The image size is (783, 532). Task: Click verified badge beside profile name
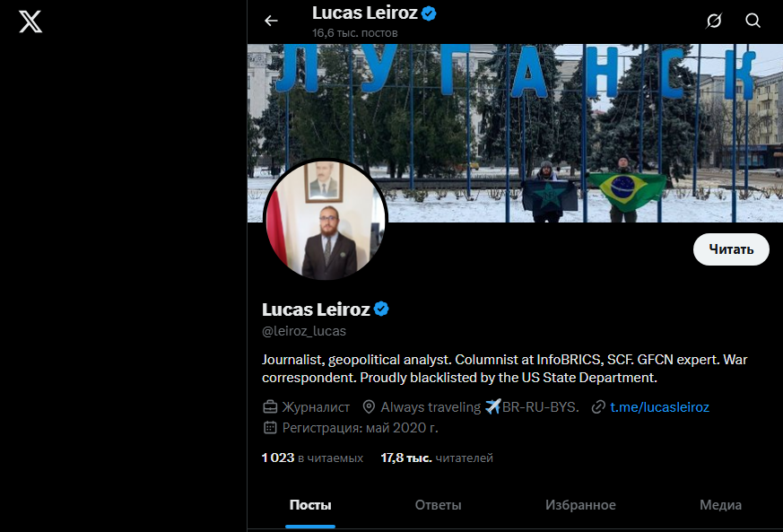tap(381, 310)
